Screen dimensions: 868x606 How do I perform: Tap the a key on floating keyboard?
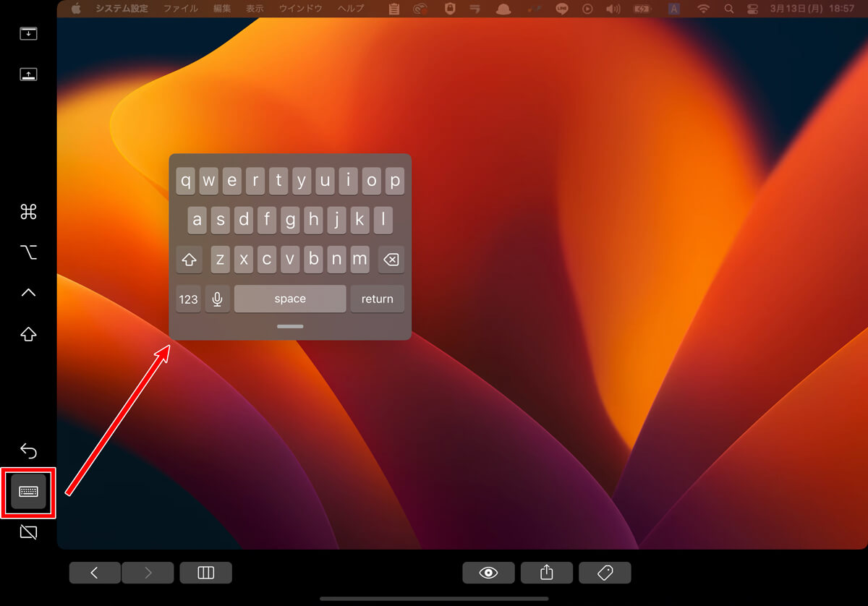(197, 221)
